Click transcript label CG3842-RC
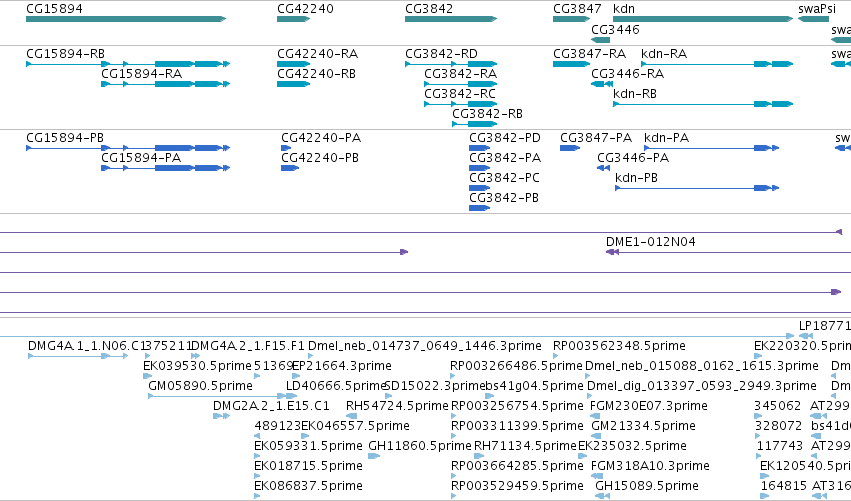Viewport: 851px width, 501px height. coord(460,94)
